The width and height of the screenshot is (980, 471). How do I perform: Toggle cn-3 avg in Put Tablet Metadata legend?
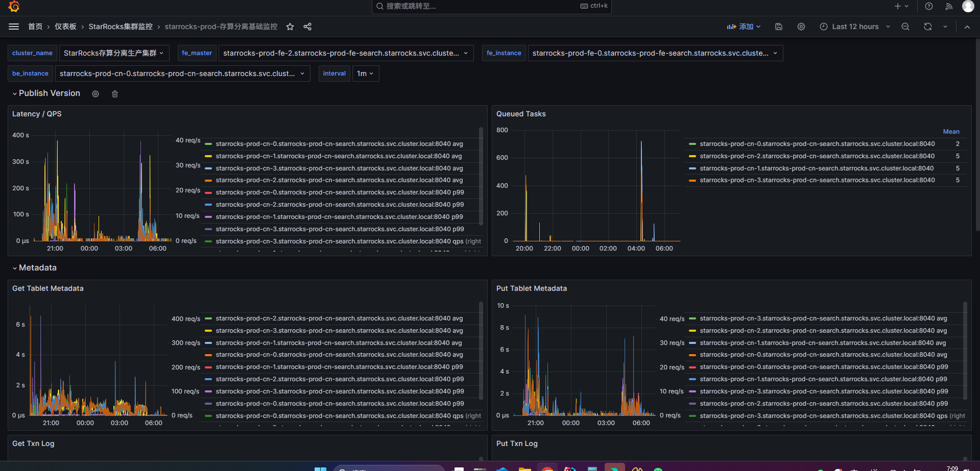(823, 318)
